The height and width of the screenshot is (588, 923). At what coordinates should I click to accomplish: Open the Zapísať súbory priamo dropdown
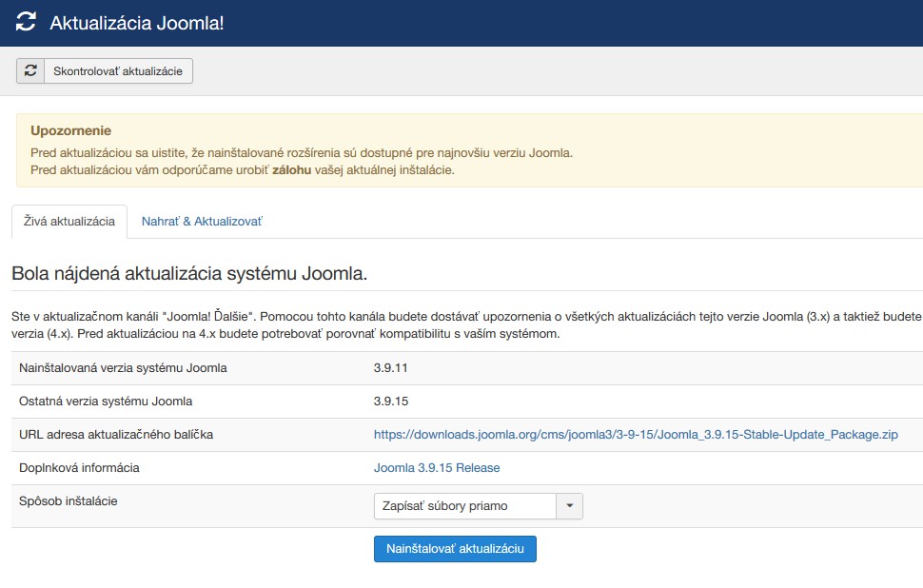coord(478,506)
